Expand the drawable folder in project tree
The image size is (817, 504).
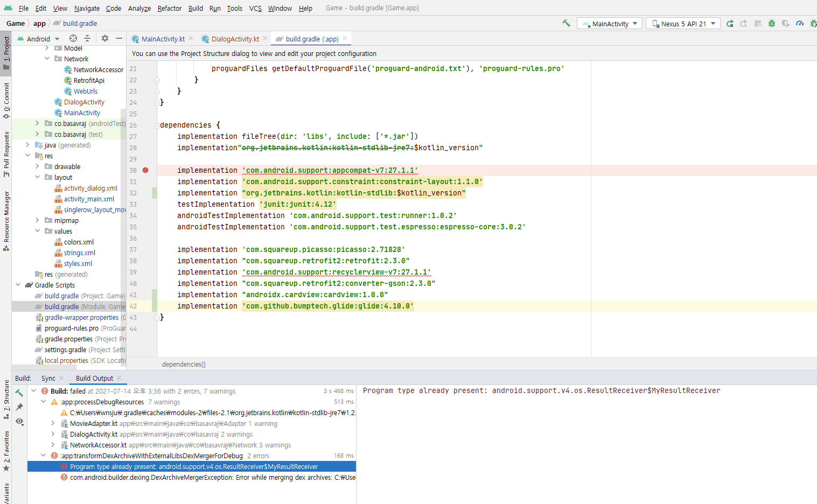click(x=38, y=167)
